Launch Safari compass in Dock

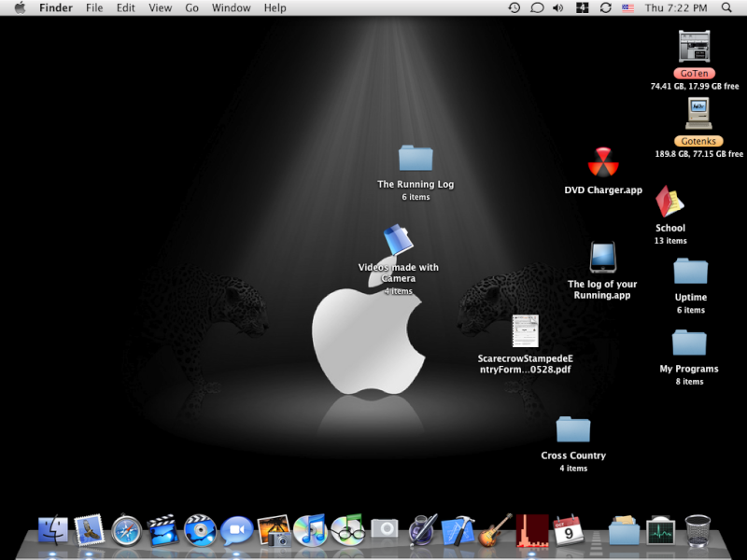click(126, 529)
